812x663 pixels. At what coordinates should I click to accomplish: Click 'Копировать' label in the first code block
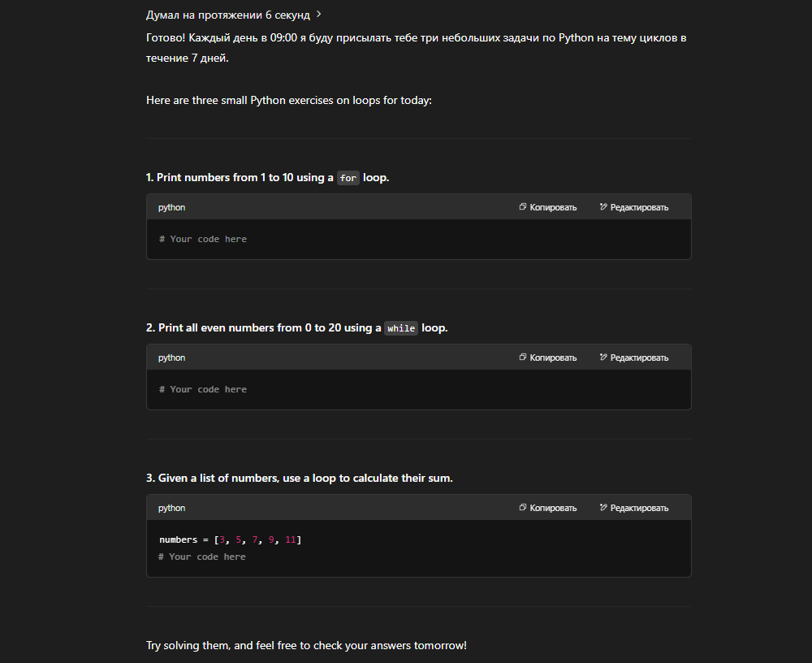click(553, 207)
